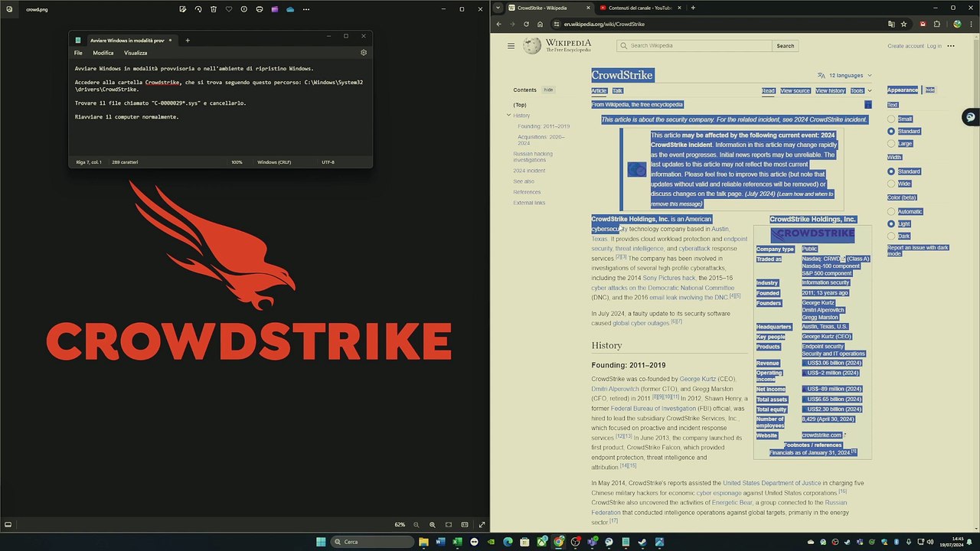Viewport: 980px width, 551px height.
Task: Add a new Notepad tab
Action: pyautogui.click(x=188, y=41)
